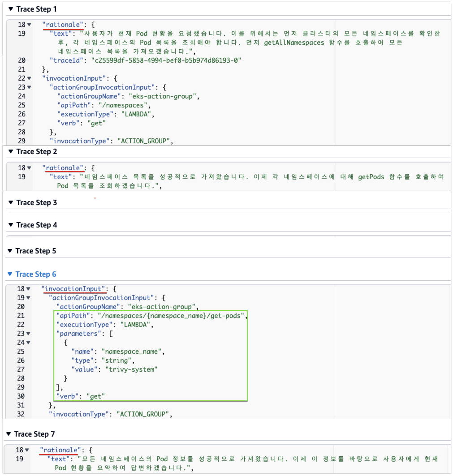Fold the invocationInput block at line 22 in Trace Step 1

pyautogui.click(x=29, y=78)
